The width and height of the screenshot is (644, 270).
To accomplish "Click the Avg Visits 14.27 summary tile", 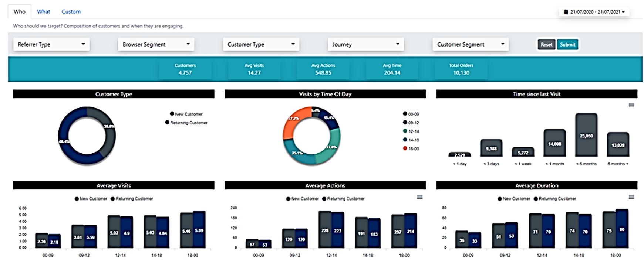I will coord(254,69).
